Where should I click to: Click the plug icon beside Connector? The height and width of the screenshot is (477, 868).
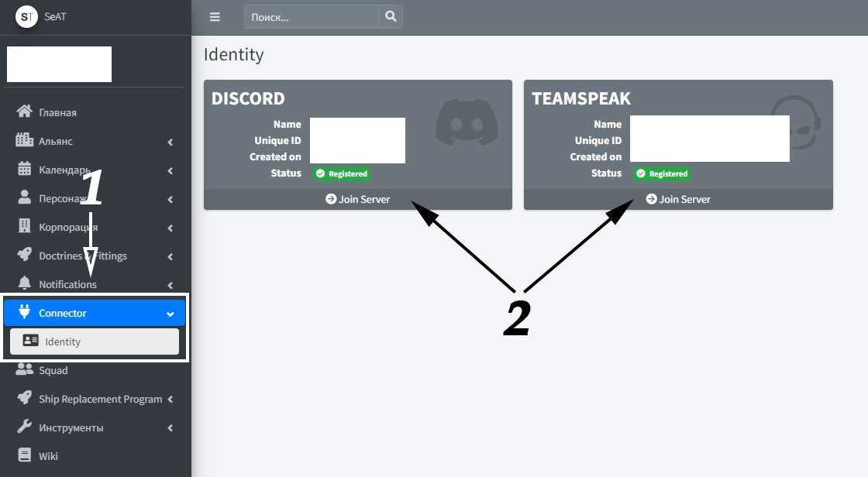24,311
